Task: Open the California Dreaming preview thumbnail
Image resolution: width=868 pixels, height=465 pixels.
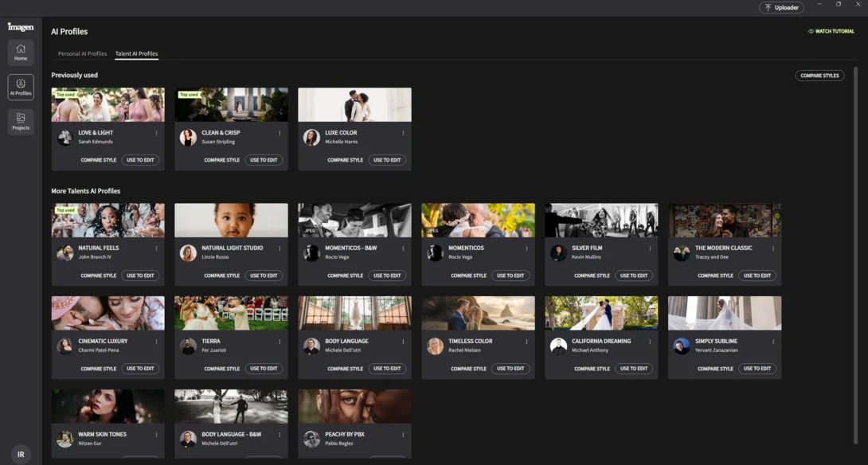Action: [602, 314]
